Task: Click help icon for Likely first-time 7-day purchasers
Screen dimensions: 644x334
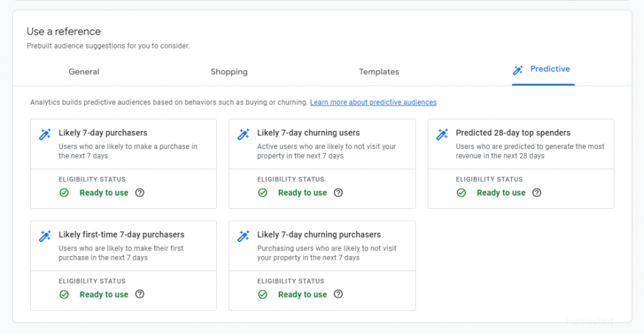Action: point(140,294)
